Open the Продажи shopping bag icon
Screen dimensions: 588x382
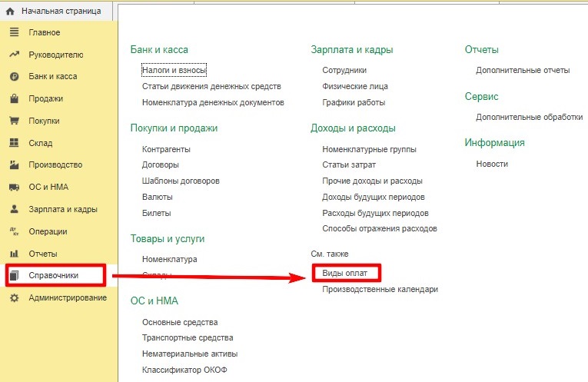[x=14, y=98]
